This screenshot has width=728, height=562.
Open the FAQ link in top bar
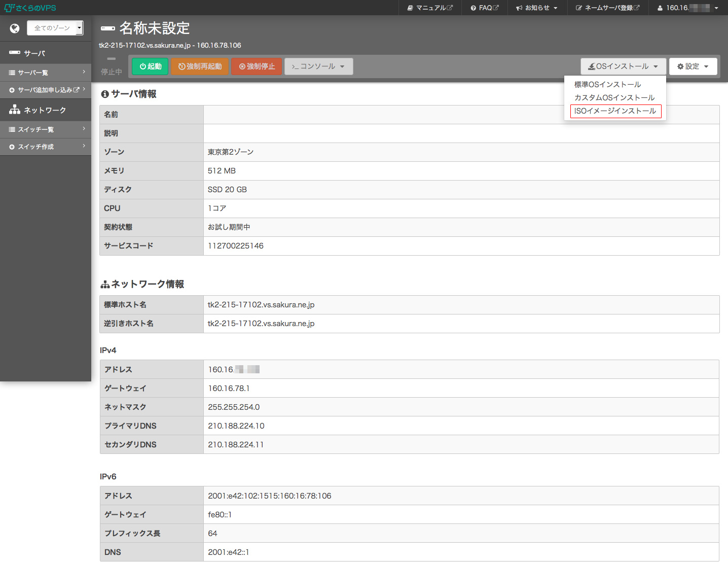point(485,8)
